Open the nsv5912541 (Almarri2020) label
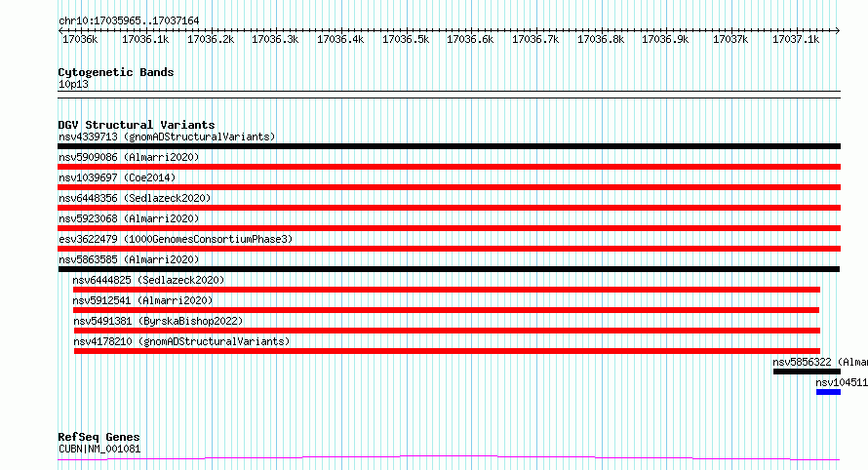868x470 pixels. click(142, 300)
